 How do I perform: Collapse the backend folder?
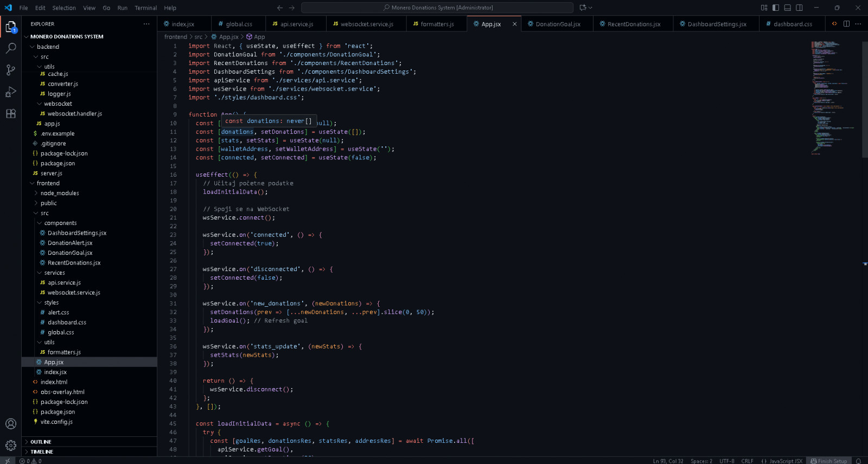coord(48,47)
